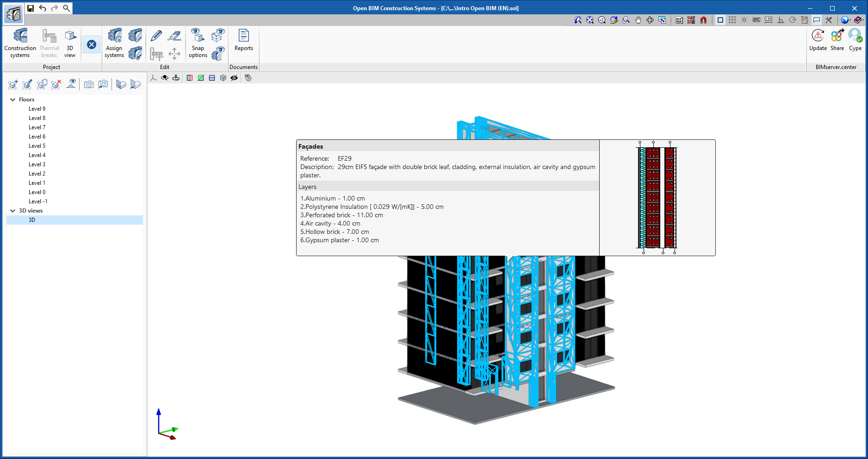Open the wrench and screwdriver settings icon
Screen dimensions: 868x459
point(829,20)
